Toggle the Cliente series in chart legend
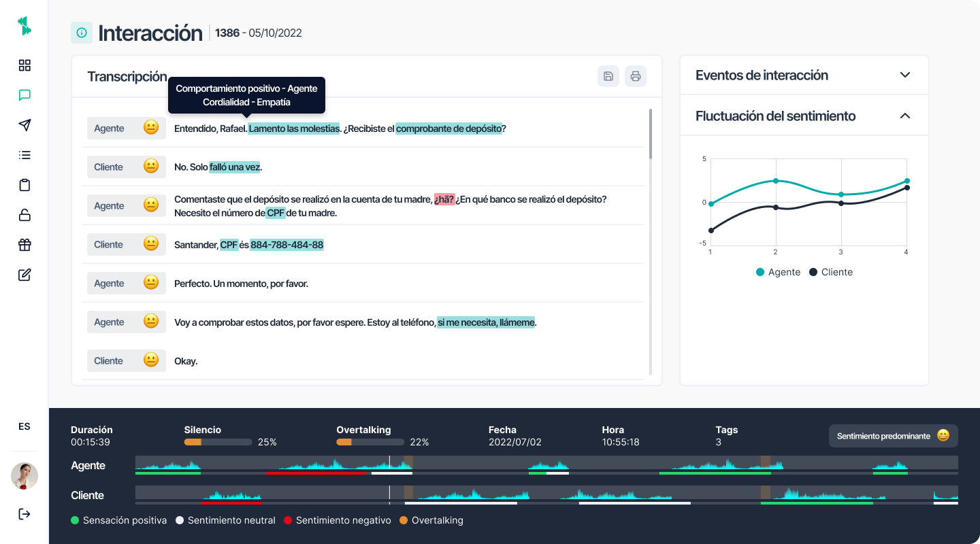The height and width of the screenshot is (544, 980). click(x=830, y=272)
